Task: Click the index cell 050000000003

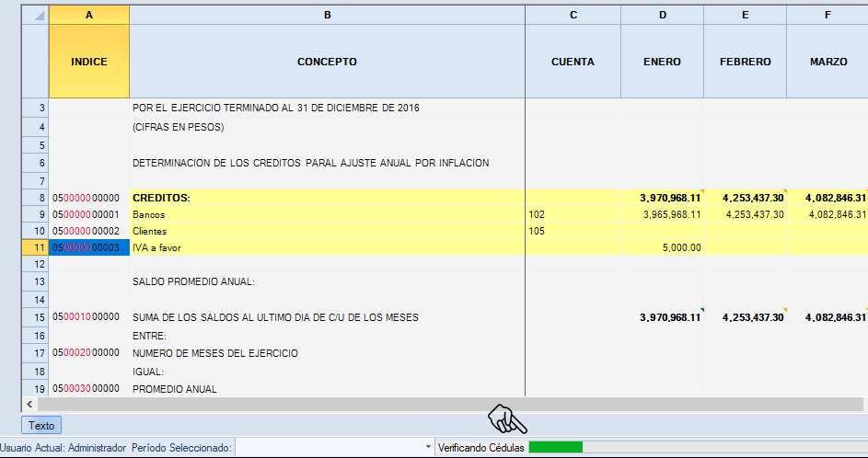Action: (x=89, y=248)
